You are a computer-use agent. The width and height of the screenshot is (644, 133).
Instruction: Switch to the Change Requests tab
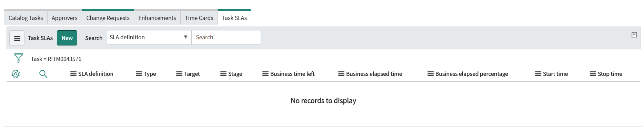click(108, 18)
